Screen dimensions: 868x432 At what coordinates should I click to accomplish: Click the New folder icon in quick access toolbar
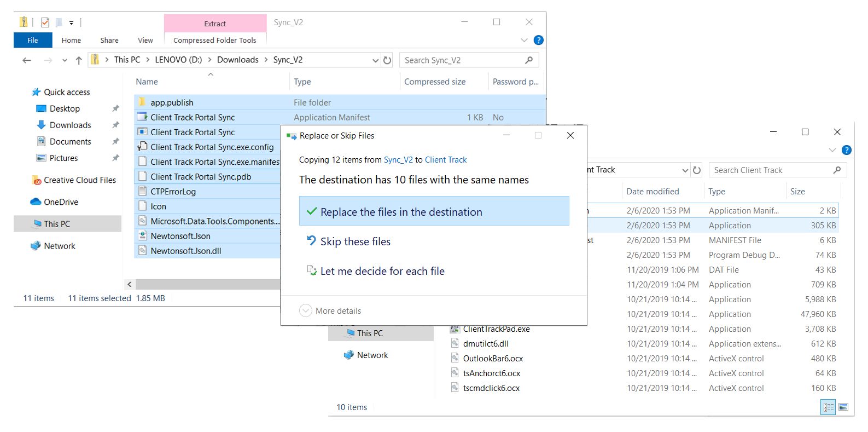59,22
